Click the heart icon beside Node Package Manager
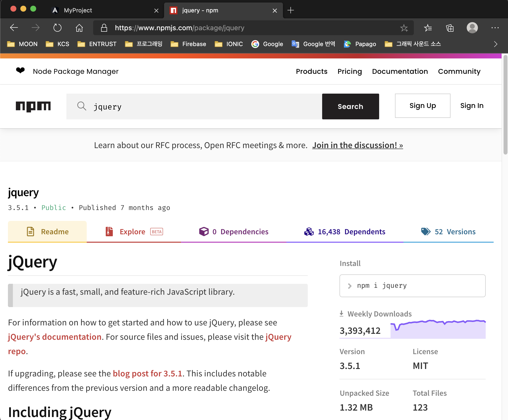508x420 pixels. 20,71
